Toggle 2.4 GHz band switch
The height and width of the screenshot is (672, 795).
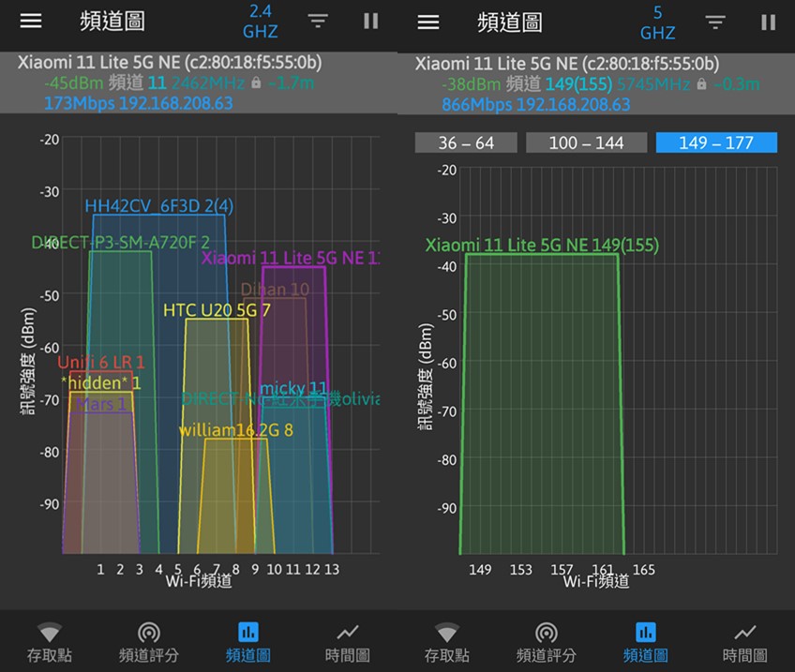click(x=260, y=22)
